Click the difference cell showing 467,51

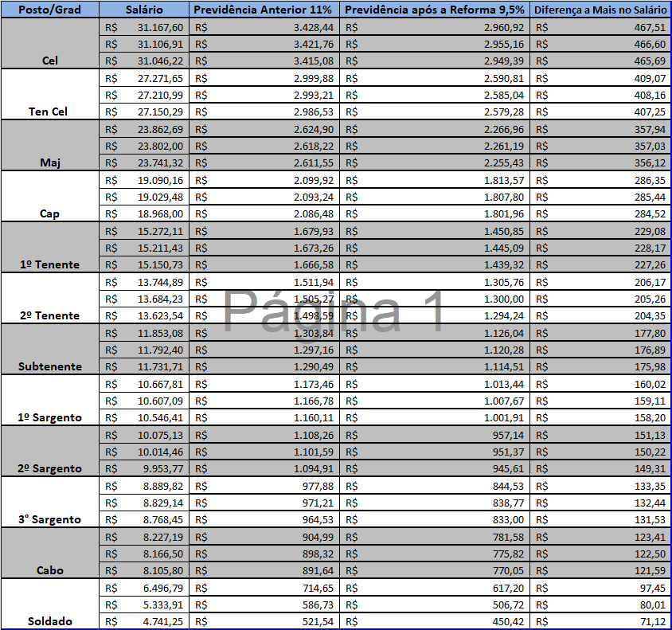(x=600, y=28)
